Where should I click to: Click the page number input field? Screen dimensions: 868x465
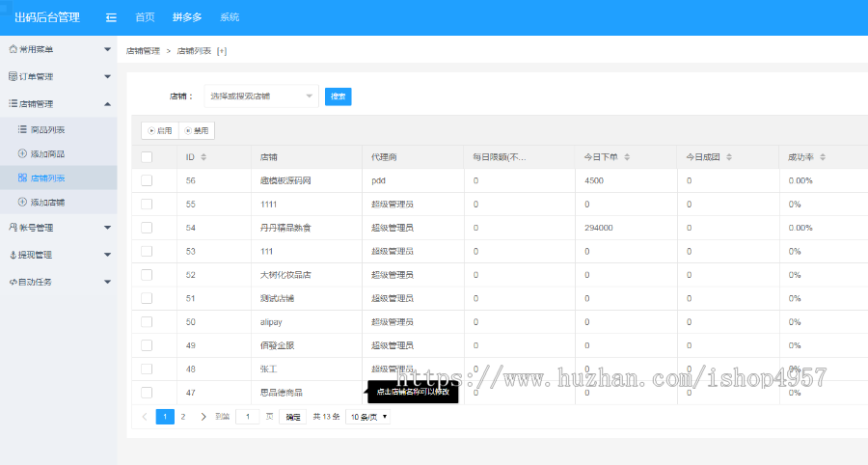(248, 417)
